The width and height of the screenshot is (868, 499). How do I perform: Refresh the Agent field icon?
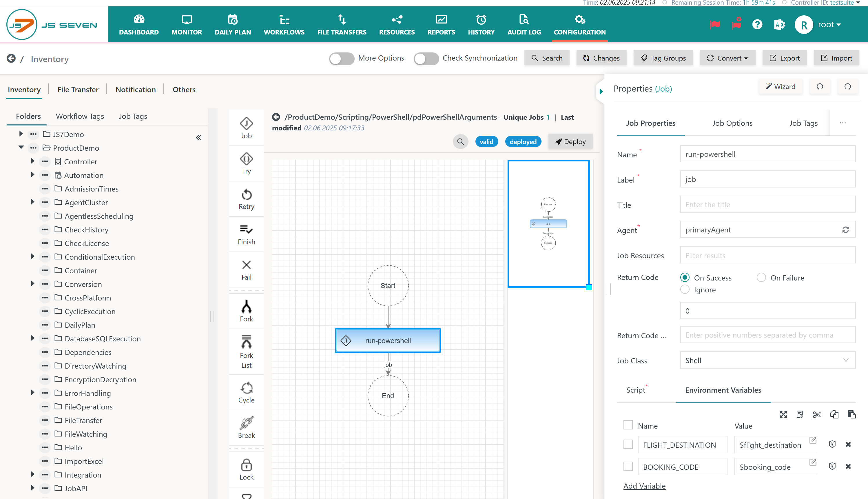846,230
